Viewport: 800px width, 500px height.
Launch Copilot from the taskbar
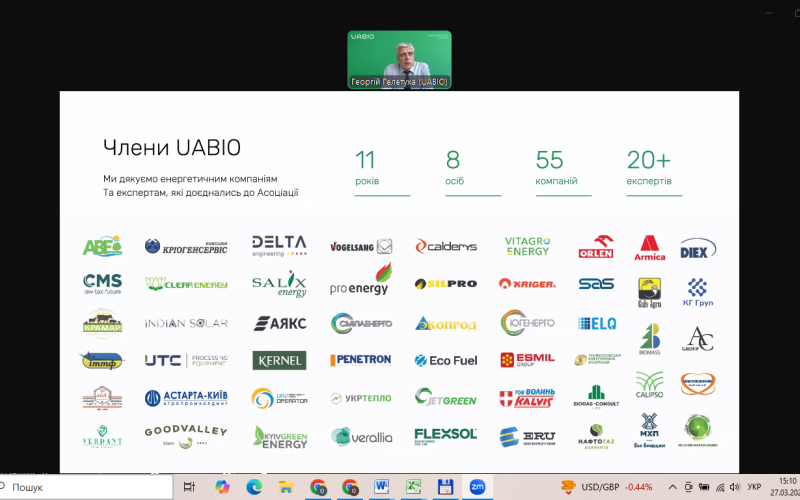tap(222, 487)
